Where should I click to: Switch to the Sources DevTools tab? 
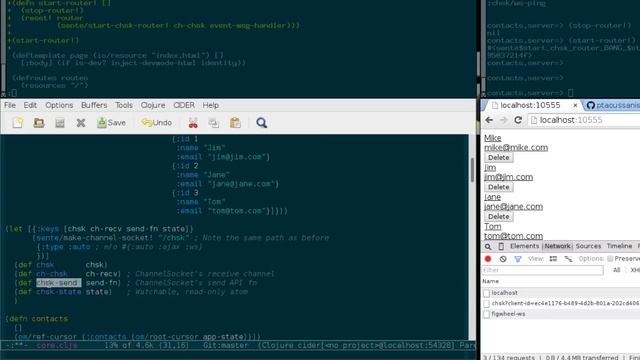(x=588, y=246)
